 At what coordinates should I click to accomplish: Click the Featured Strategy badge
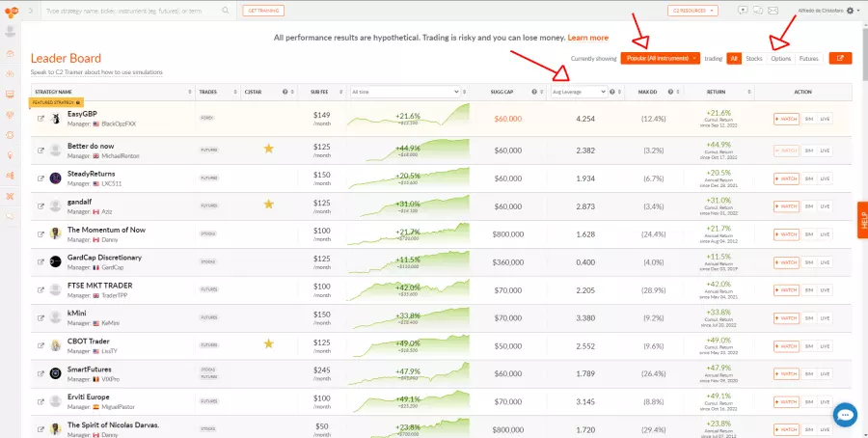[x=56, y=102]
